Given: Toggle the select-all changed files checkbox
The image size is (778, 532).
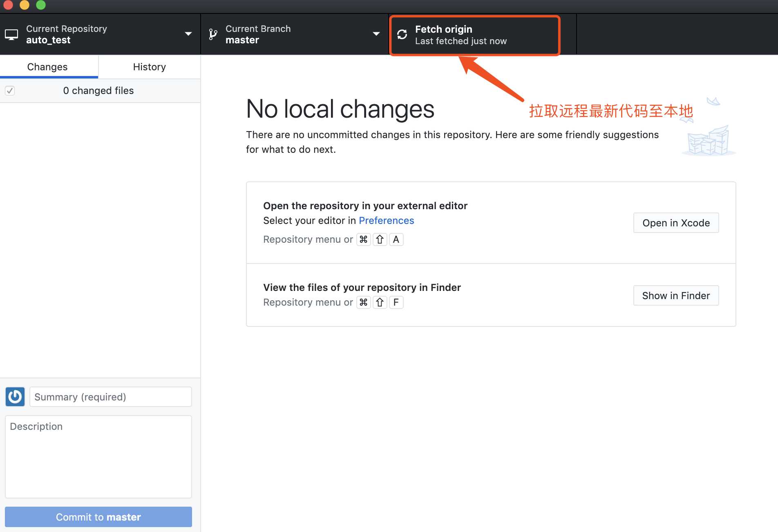Looking at the screenshot, I should [x=10, y=90].
